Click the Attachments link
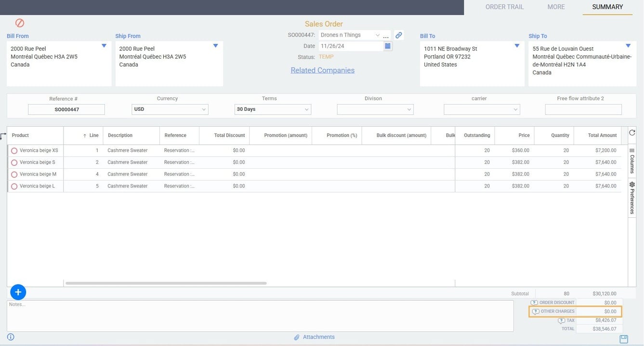 (x=318, y=337)
